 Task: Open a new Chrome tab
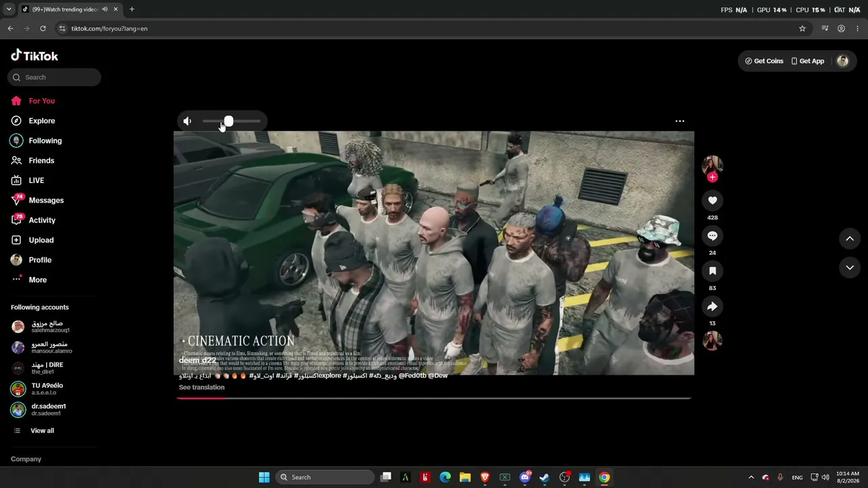pyautogui.click(x=132, y=9)
